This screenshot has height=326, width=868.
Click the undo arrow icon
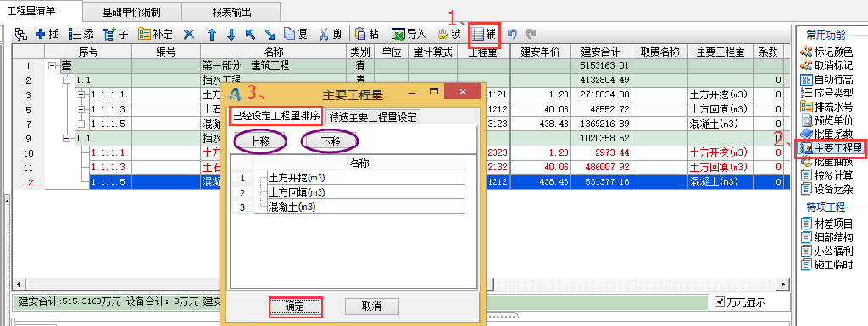click(512, 34)
